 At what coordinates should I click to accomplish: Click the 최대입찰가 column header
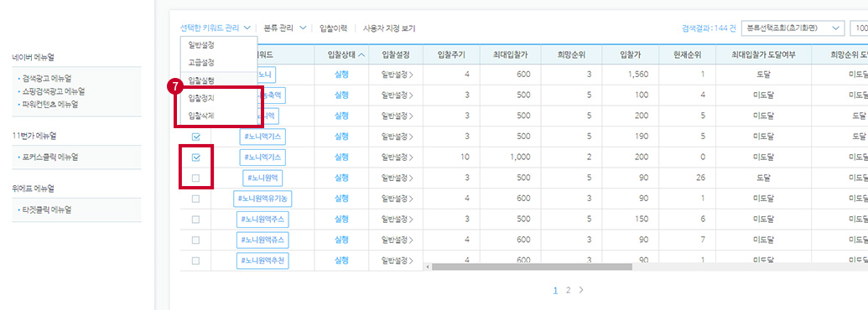pos(510,54)
